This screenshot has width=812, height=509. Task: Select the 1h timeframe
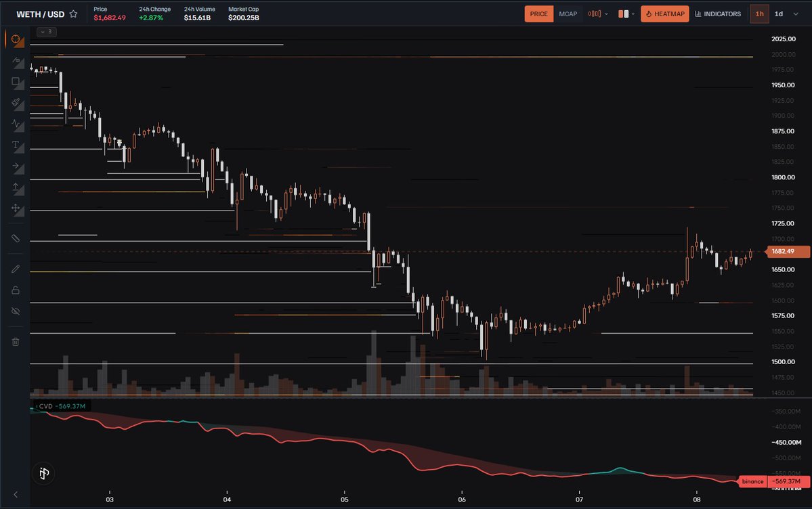click(x=759, y=14)
